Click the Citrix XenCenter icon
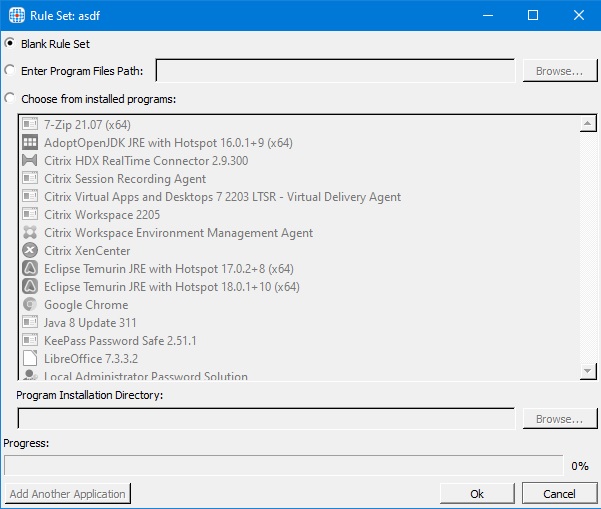The height and width of the screenshot is (509, 601). (x=30, y=250)
